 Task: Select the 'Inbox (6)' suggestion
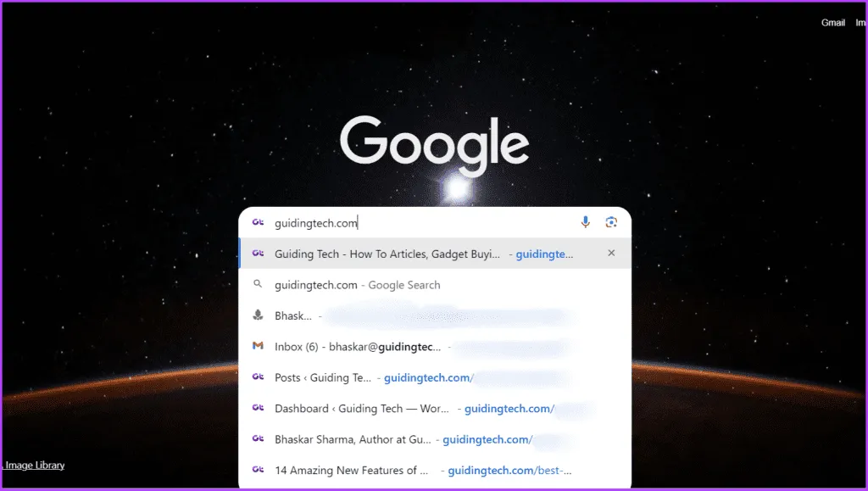pos(357,347)
